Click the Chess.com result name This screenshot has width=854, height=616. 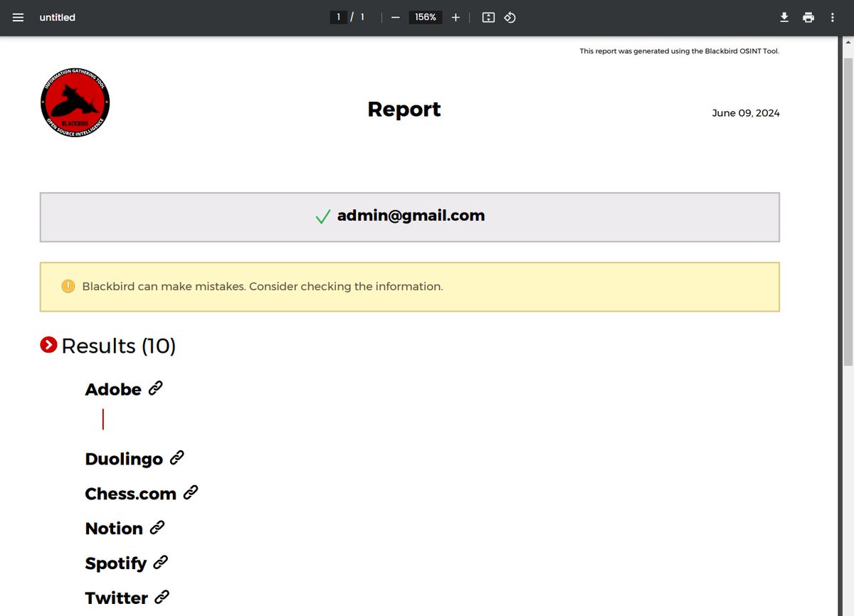[130, 494]
